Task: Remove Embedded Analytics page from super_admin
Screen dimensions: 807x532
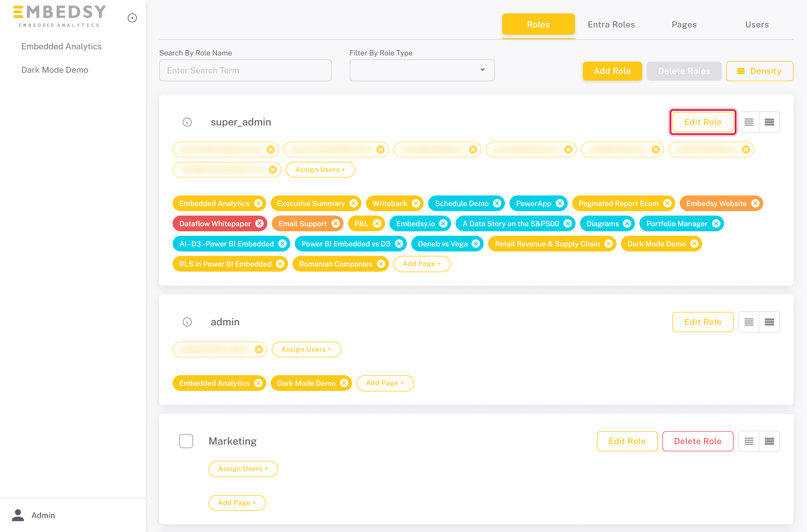Action: click(258, 203)
